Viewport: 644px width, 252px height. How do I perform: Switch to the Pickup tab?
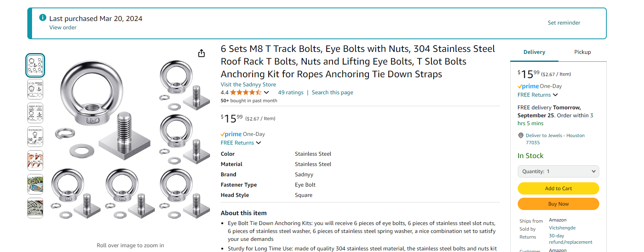pos(582,52)
